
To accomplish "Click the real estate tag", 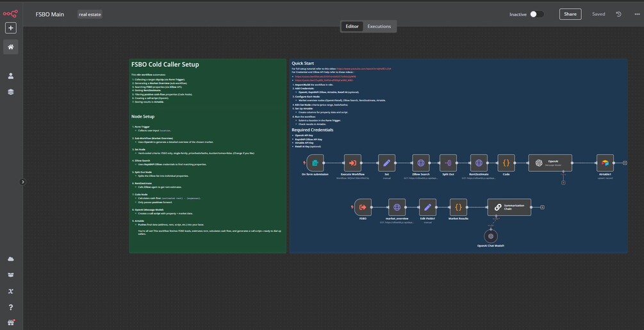I will 90,14.
